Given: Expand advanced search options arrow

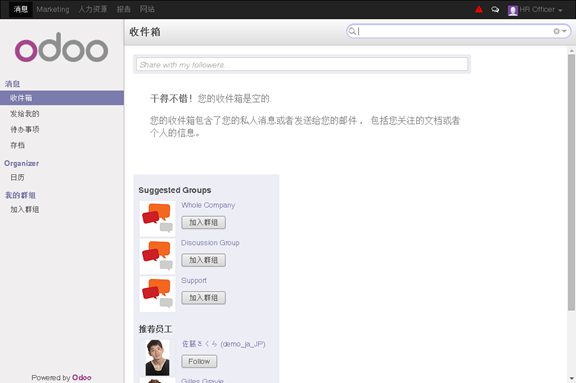Looking at the screenshot, I should click(564, 31).
